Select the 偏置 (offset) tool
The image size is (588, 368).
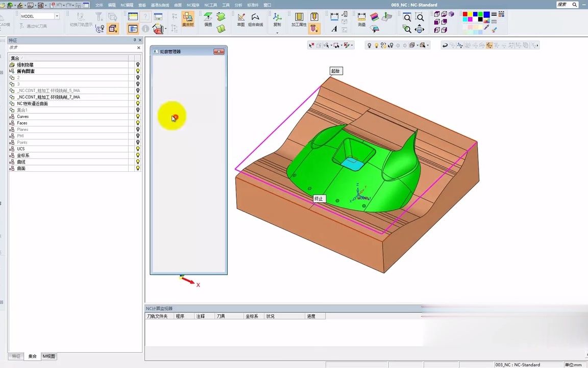click(208, 18)
